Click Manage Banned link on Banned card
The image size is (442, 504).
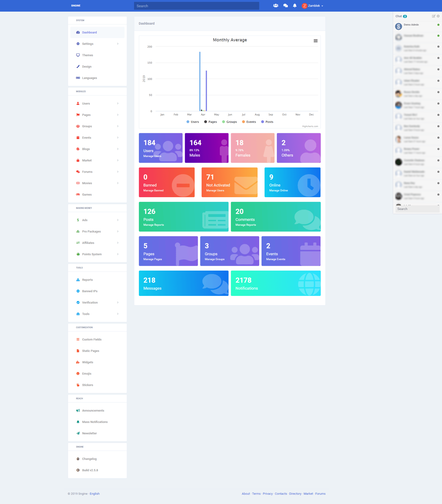153,190
